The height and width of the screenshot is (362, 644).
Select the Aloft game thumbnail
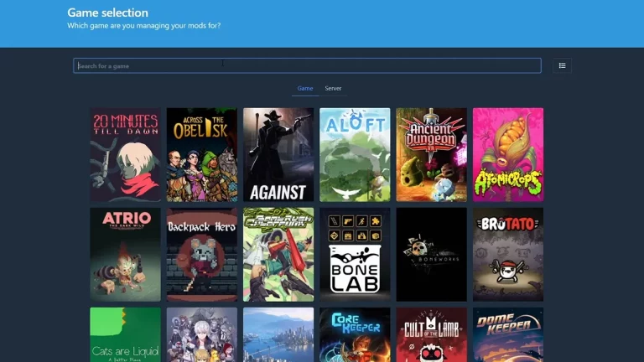tap(355, 154)
